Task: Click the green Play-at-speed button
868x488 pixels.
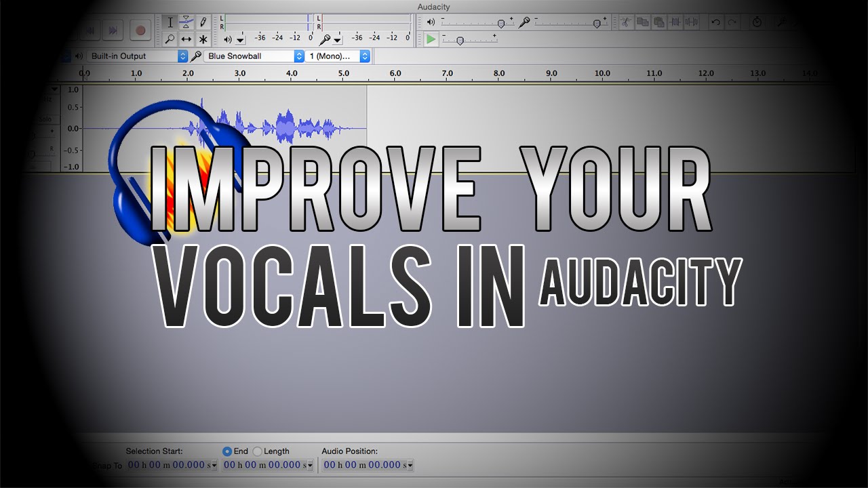Action: [431, 39]
